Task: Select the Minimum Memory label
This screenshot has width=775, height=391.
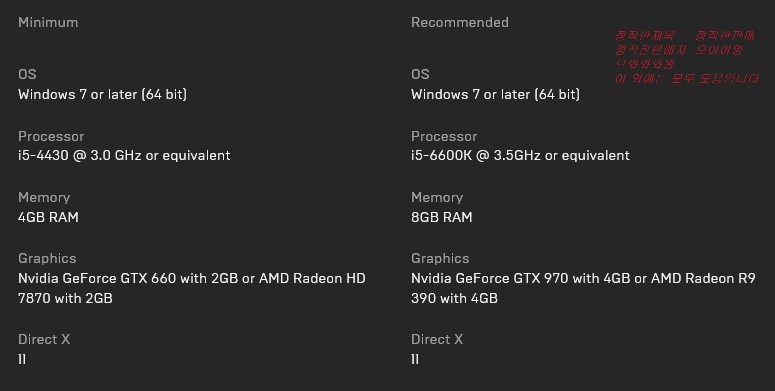Action: [44, 197]
